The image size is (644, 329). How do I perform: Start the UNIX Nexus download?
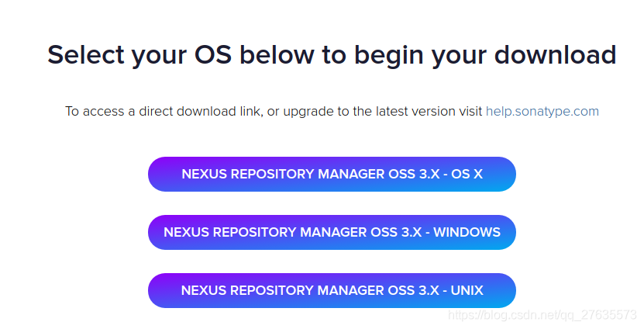332,290
